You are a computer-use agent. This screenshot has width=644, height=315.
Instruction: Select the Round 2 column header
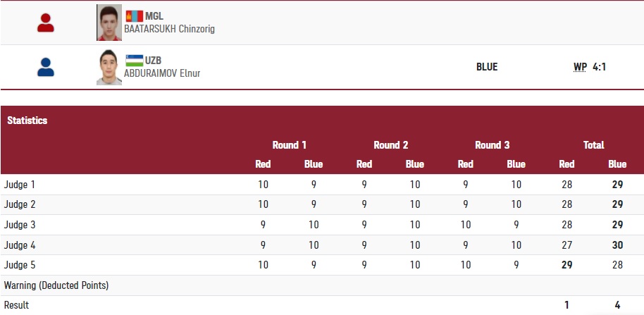click(x=391, y=145)
